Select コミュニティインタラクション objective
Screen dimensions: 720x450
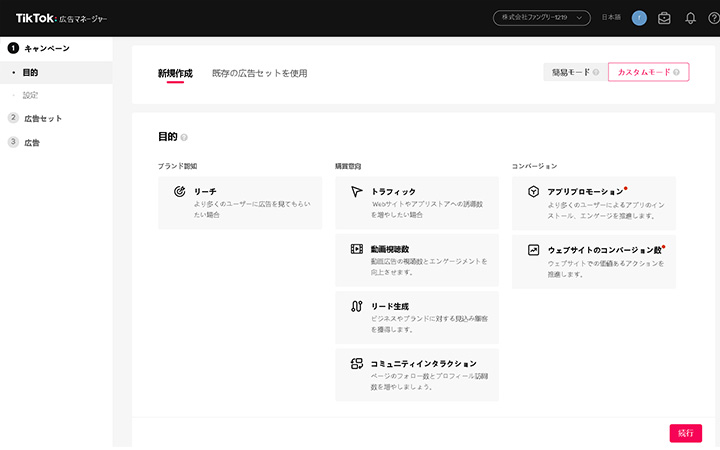416,374
